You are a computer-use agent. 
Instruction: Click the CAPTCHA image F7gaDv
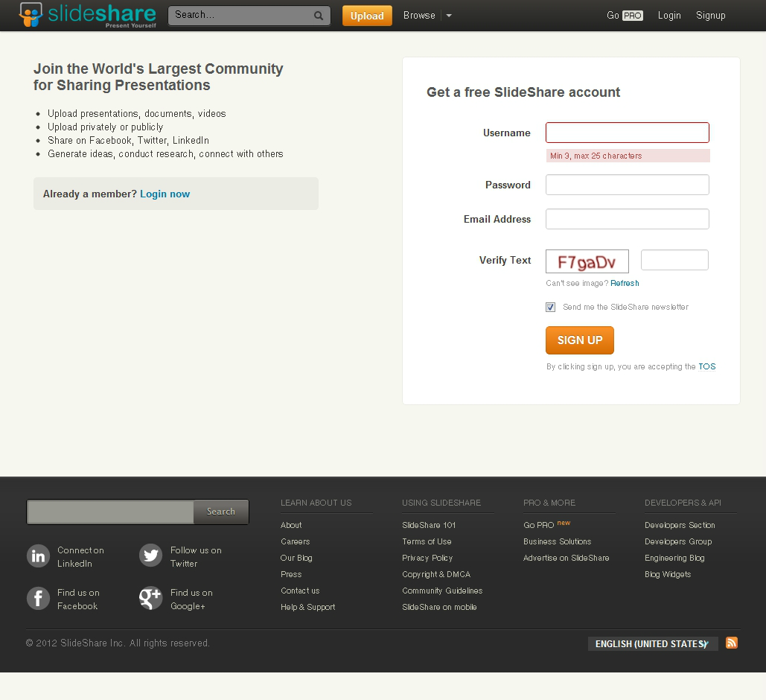587,261
